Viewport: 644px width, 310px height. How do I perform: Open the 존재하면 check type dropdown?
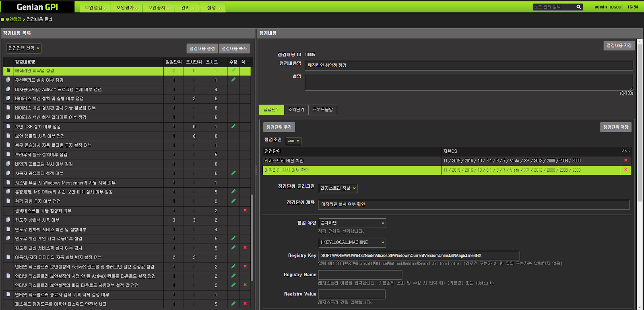352,223
